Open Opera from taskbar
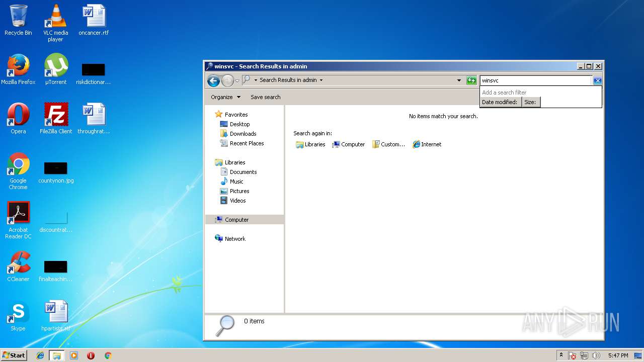Viewport: 644px width, 362px height. pyautogui.click(x=91, y=355)
